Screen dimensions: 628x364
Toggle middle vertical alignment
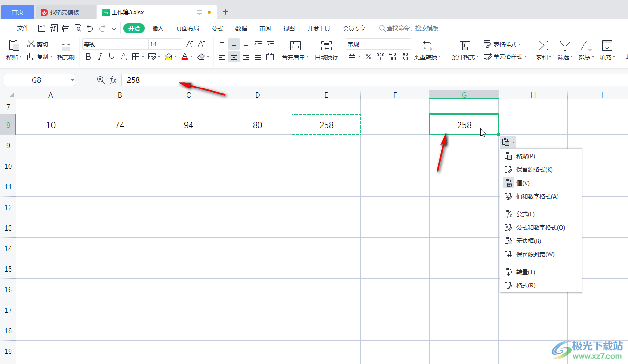[234, 44]
